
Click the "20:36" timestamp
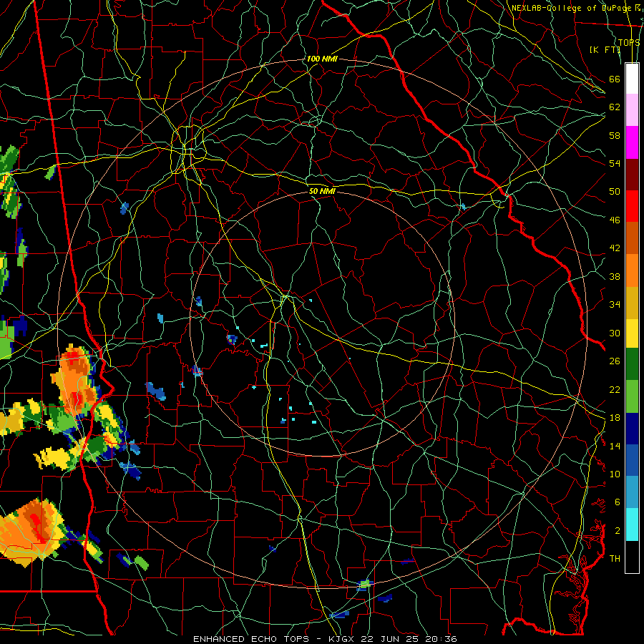click(442, 639)
